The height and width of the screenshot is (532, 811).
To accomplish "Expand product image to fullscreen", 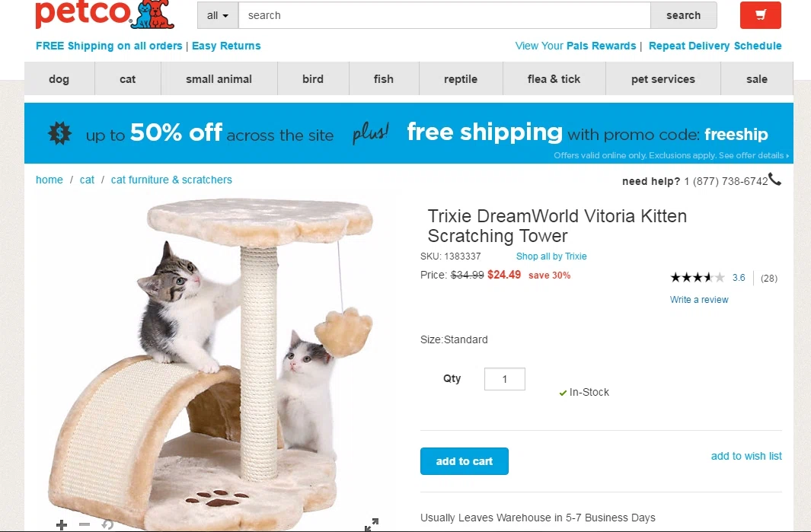I will [x=372, y=524].
